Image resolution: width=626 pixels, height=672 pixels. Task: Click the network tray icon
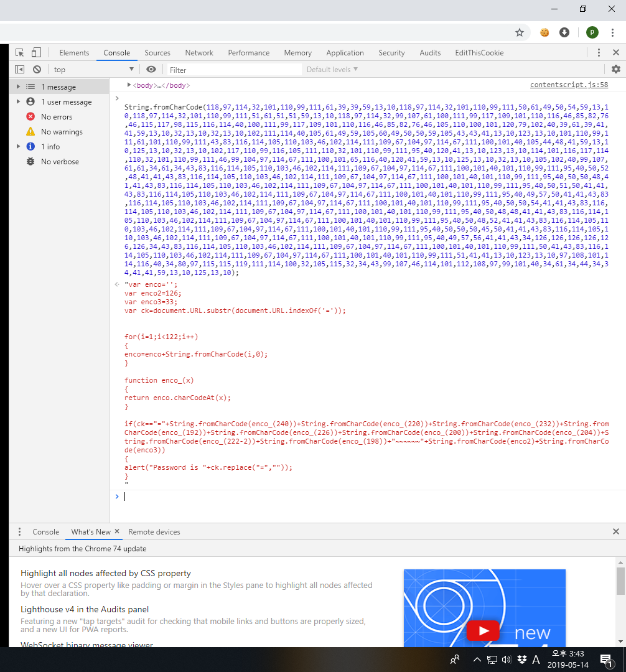click(x=492, y=660)
